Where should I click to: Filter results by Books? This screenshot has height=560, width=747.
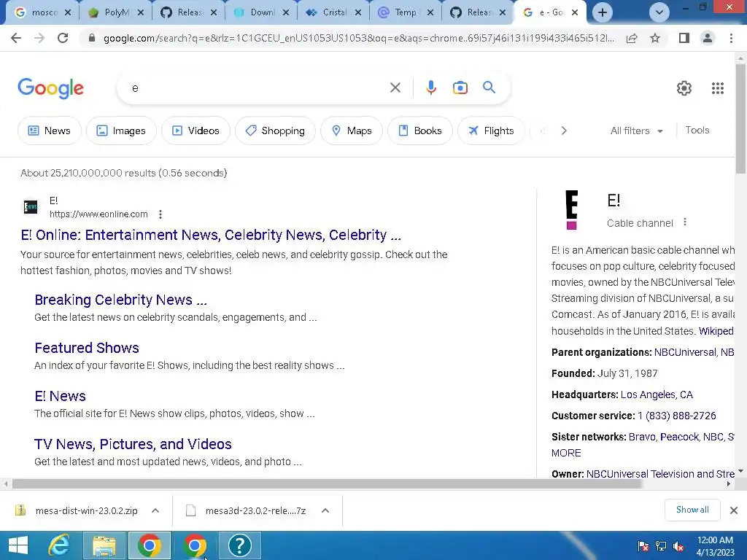(420, 131)
